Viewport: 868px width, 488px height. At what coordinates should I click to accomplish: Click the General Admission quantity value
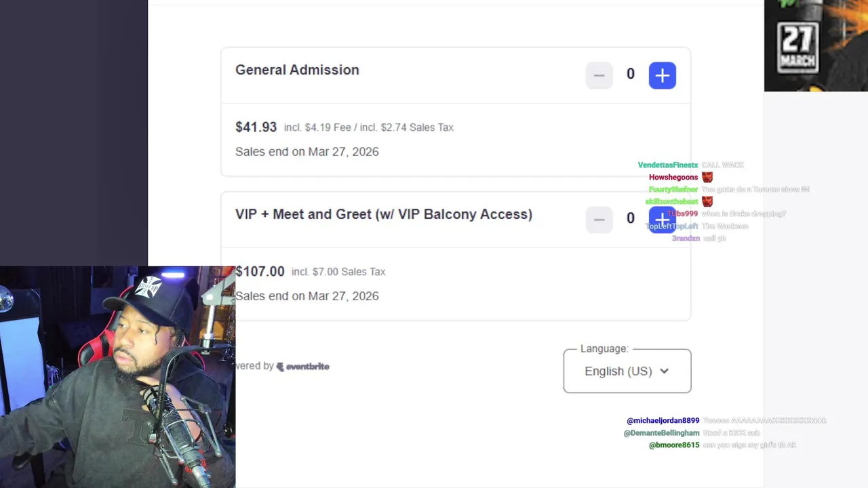point(631,75)
